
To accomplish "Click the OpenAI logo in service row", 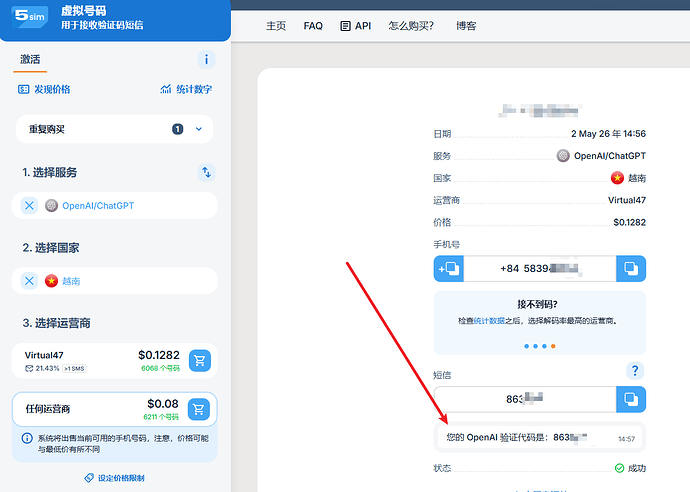I will click(51, 206).
